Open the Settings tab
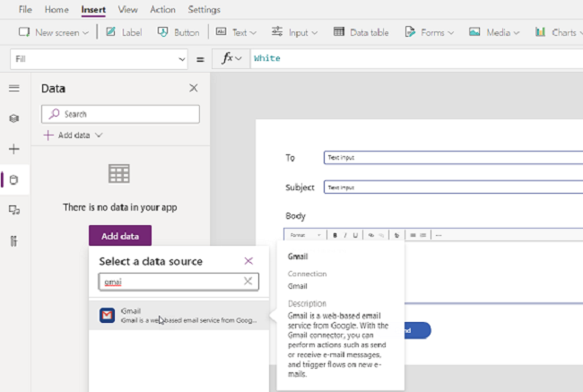The height and width of the screenshot is (392, 583). [204, 9]
